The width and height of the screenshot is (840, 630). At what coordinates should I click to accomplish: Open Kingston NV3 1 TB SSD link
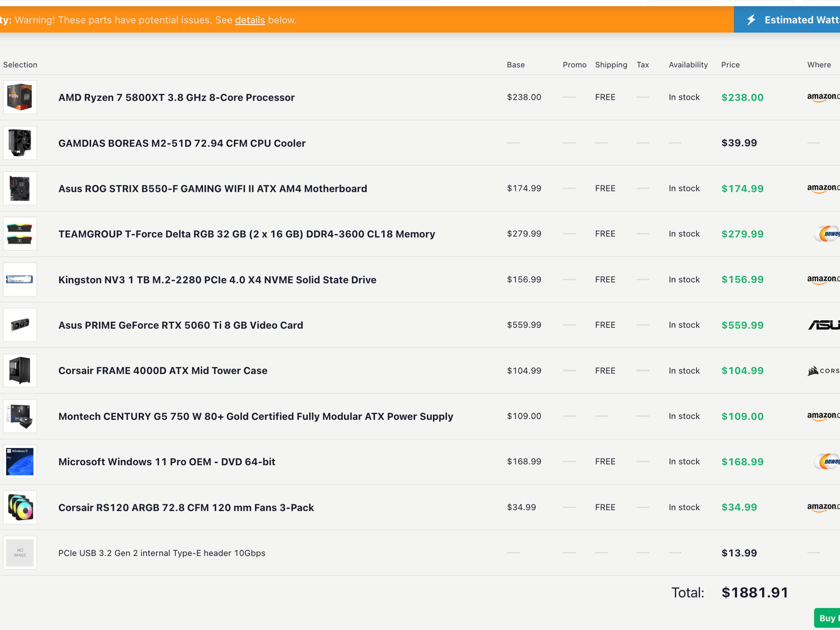tap(217, 280)
